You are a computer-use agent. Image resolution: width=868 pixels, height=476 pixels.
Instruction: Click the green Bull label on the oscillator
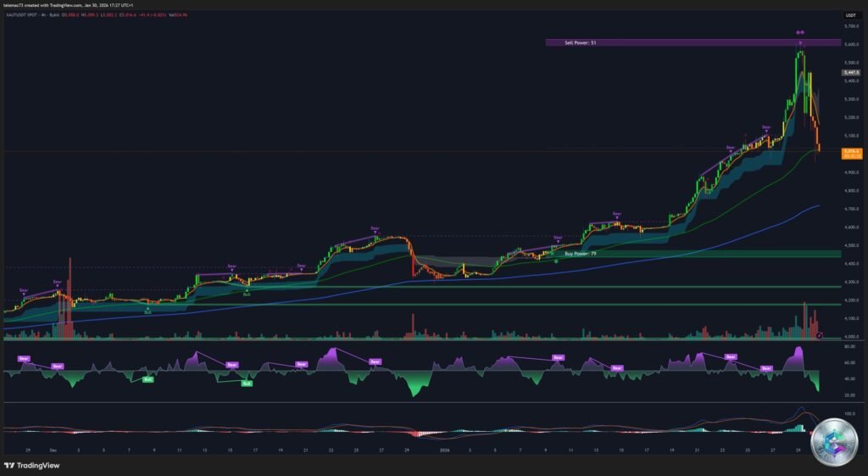(x=147, y=379)
